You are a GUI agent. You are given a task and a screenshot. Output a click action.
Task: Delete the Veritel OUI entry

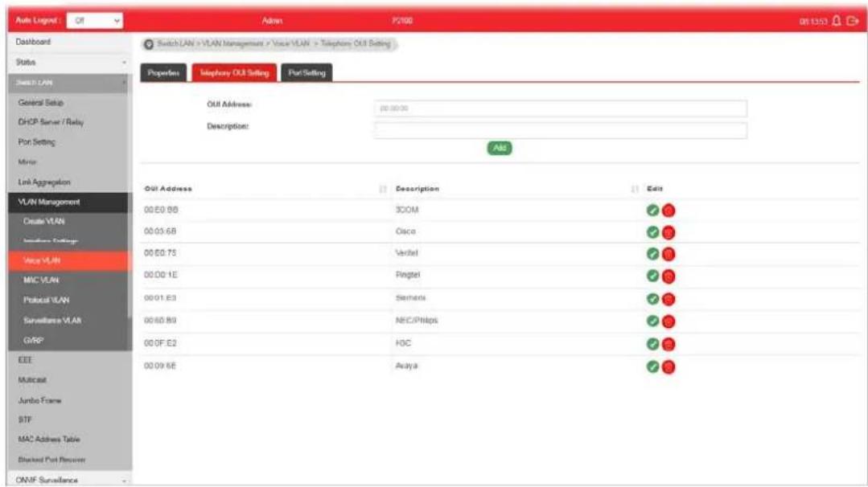(x=668, y=254)
